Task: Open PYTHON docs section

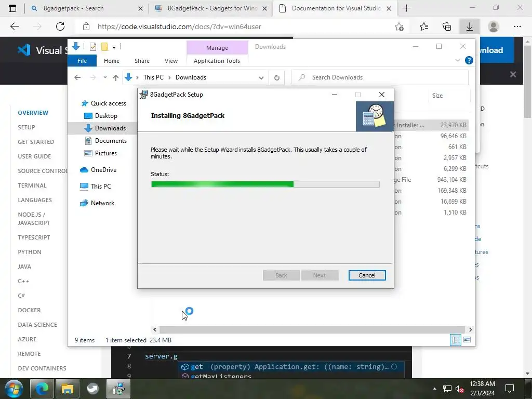Action: (x=30, y=252)
